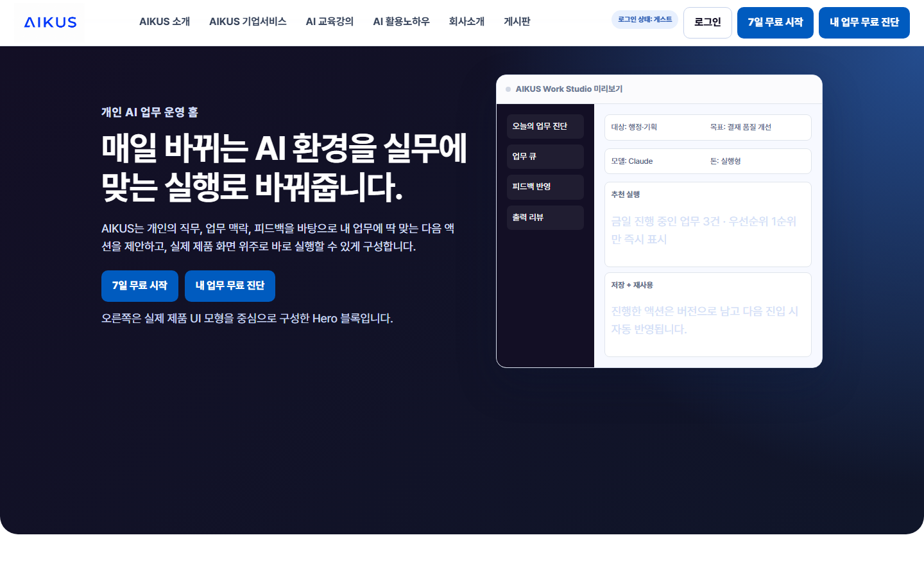
Task: Click the 추천 실행 card heading
Action: click(x=626, y=195)
